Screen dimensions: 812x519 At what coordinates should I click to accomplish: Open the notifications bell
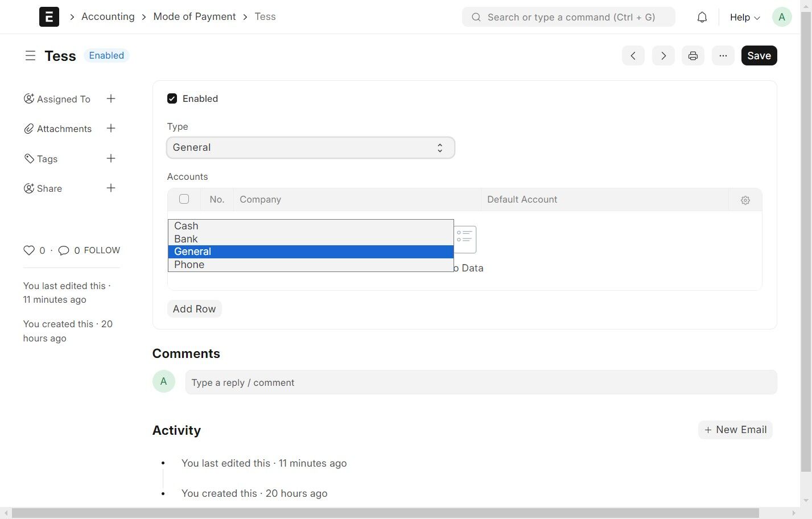(x=702, y=17)
